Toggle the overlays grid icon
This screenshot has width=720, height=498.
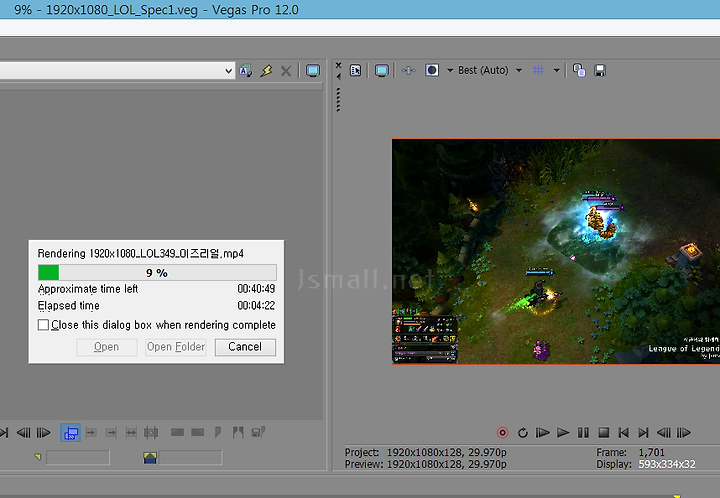coord(538,70)
